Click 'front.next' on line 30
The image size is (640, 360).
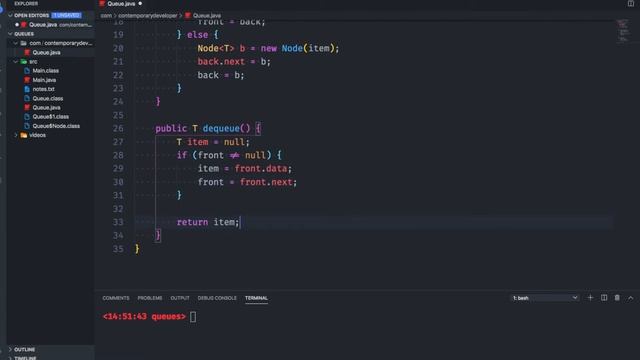pyautogui.click(x=266, y=182)
